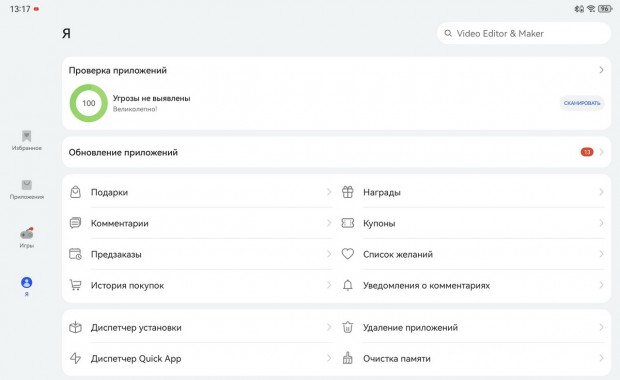
Task: Tap the Очистка памяти row chevron
Action: tap(601, 359)
